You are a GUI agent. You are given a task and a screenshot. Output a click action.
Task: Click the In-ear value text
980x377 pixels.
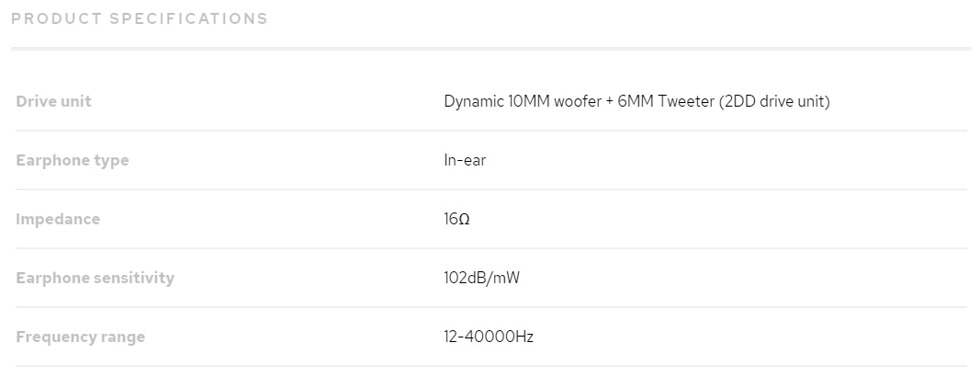click(x=465, y=160)
